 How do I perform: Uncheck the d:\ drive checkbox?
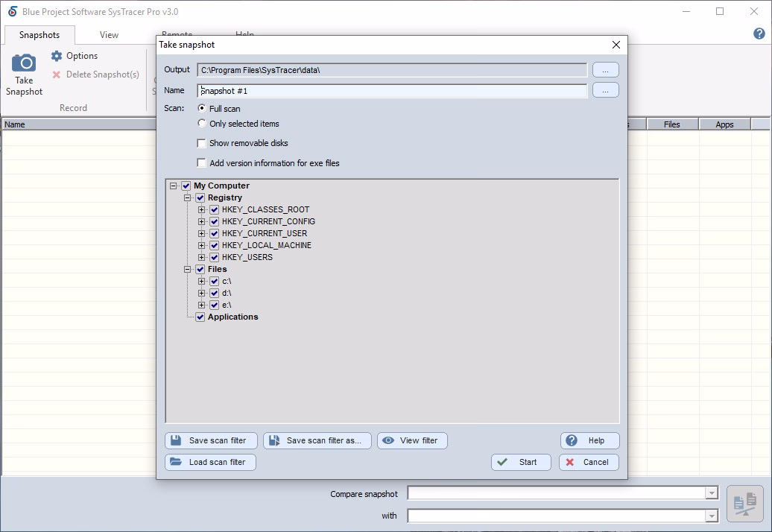pyautogui.click(x=214, y=293)
